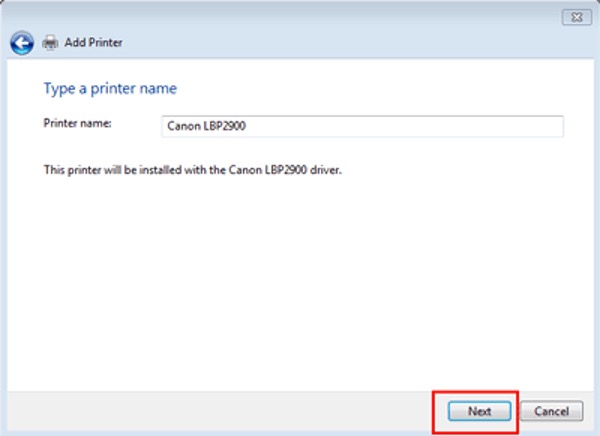600x436 pixels.
Task: Focus the Printer name text field
Action: click(362, 126)
